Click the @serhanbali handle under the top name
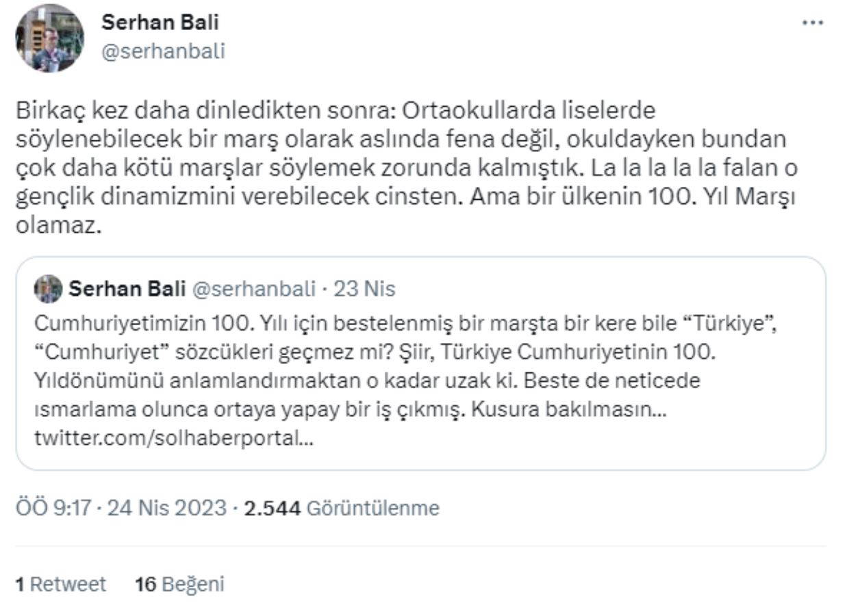 coord(163,51)
